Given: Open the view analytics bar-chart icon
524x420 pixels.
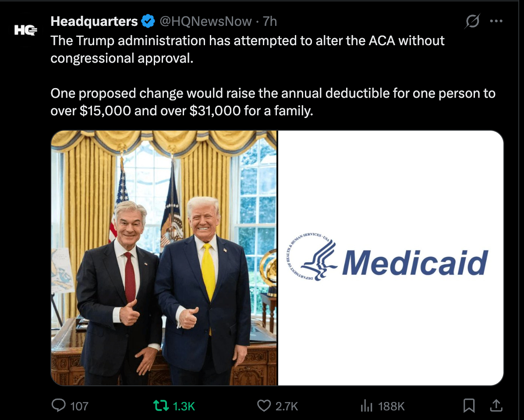Looking at the screenshot, I should click(367, 406).
